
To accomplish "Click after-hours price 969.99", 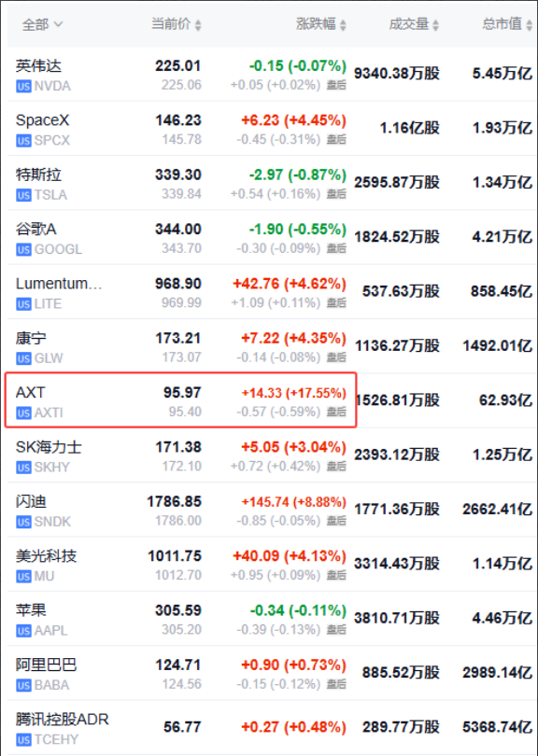I will pos(181,303).
